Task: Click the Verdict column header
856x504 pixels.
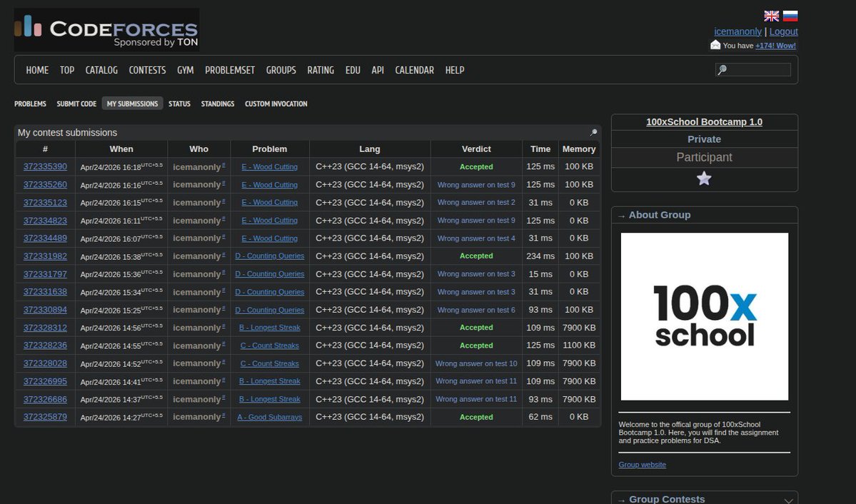Action: pos(476,149)
